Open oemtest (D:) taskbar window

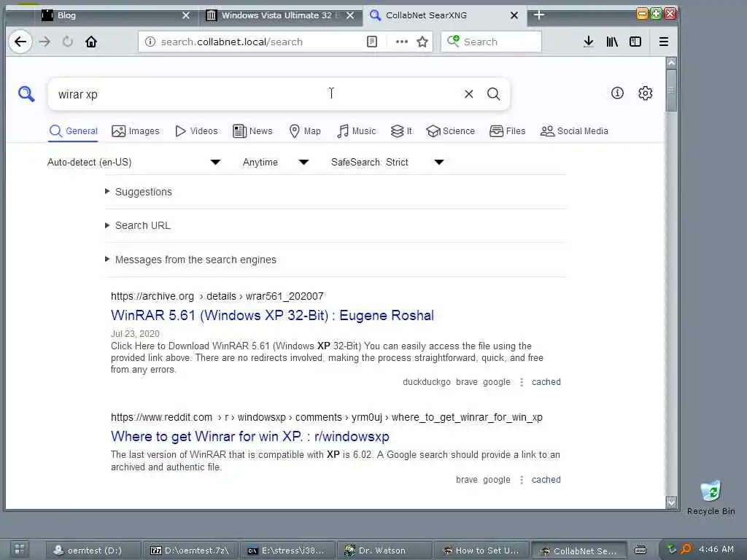click(x=93, y=551)
